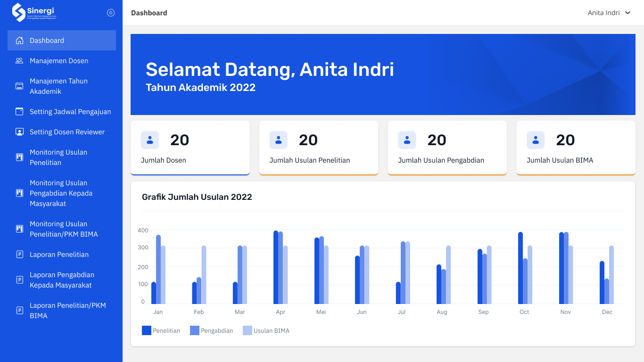Click the Monitoring Usulan Penelitian board icon
This screenshot has width=644, height=362.
[x=19, y=157]
